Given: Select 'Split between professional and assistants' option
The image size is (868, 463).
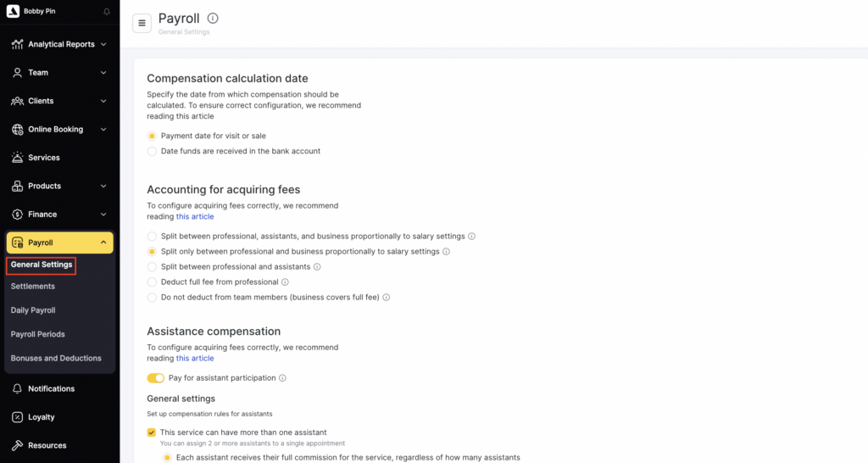Looking at the screenshot, I should (153, 267).
